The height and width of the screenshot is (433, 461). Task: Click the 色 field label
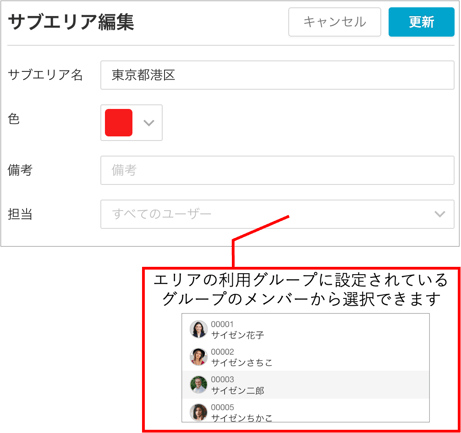click(14, 119)
